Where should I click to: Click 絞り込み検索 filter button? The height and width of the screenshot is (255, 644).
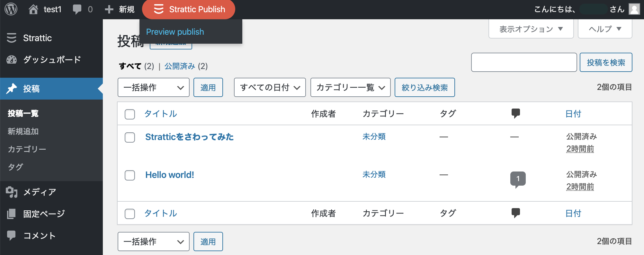(x=425, y=87)
